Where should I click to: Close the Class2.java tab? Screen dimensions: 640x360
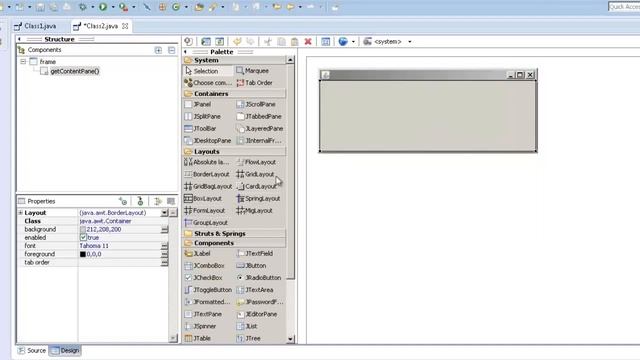[125, 26]
